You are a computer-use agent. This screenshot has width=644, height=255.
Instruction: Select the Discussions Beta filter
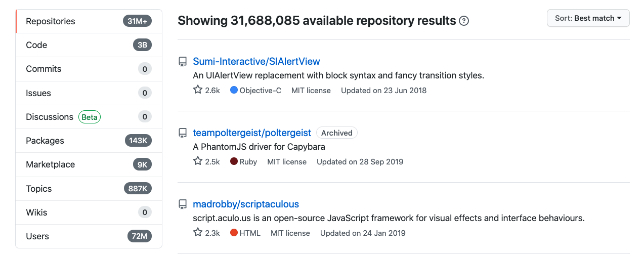(x=89, y=117)
